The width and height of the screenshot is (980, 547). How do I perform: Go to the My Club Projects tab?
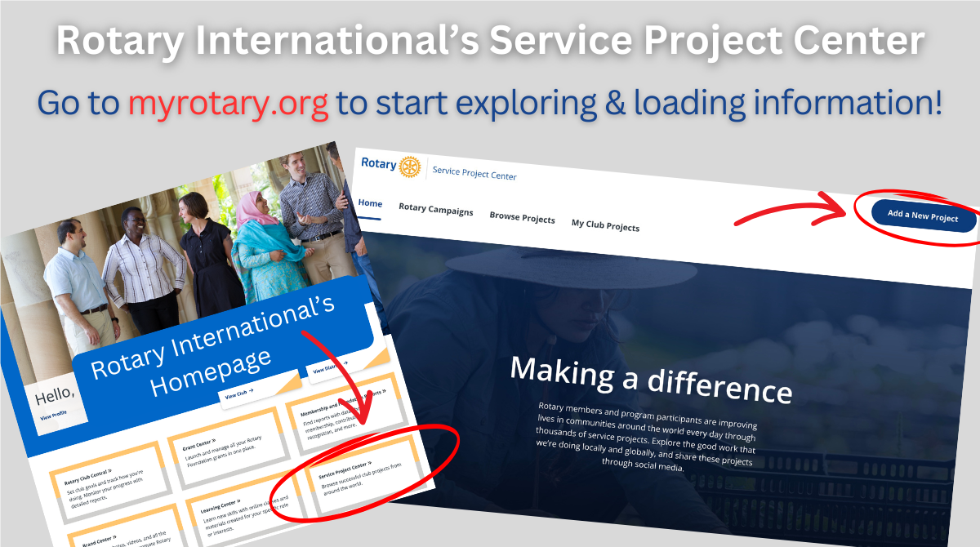(x=605, y=225)
